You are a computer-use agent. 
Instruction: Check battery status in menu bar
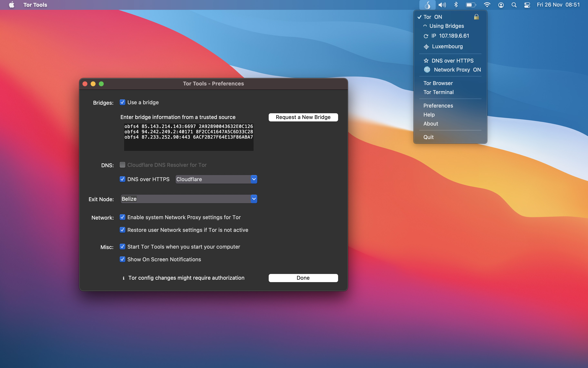[471, 5]
